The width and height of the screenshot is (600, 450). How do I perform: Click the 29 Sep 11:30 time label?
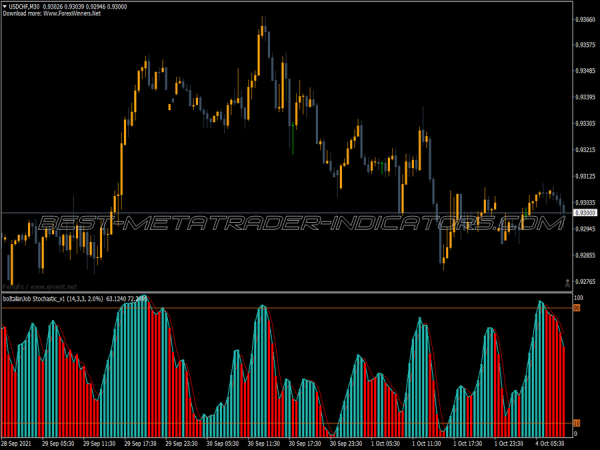(99, 443)
